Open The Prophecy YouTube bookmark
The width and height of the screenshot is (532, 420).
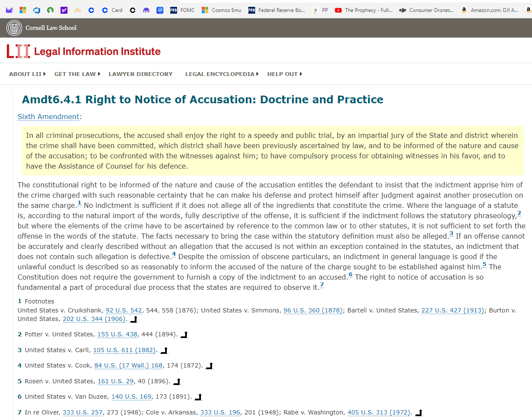click(364, 10)
